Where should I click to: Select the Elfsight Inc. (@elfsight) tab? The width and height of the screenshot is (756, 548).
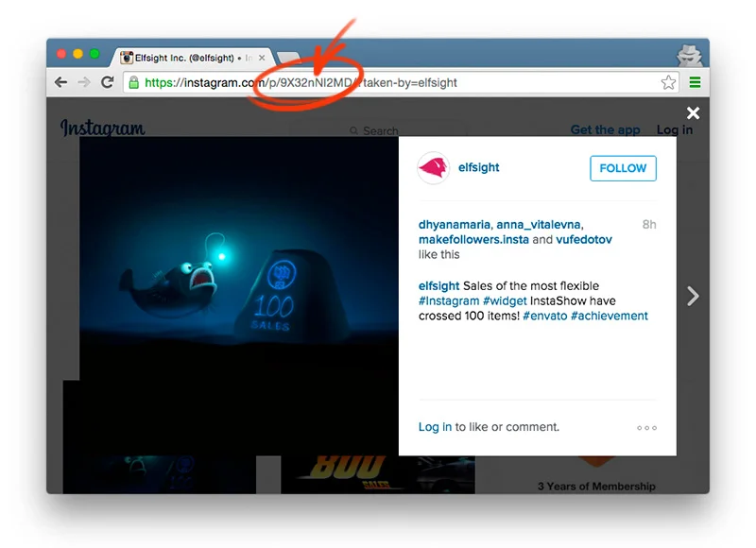[193, 58]
